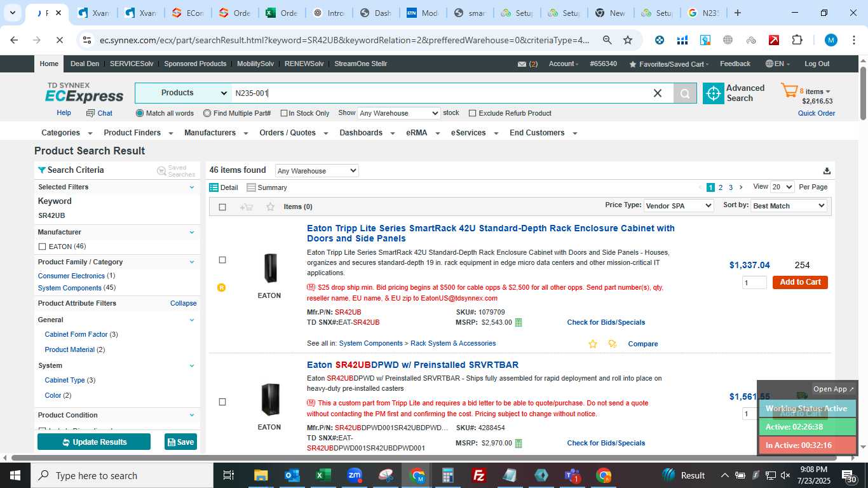Open Any Warehouse stock dropdown in header
Screen dimensions: 868x488
(398, 113)
